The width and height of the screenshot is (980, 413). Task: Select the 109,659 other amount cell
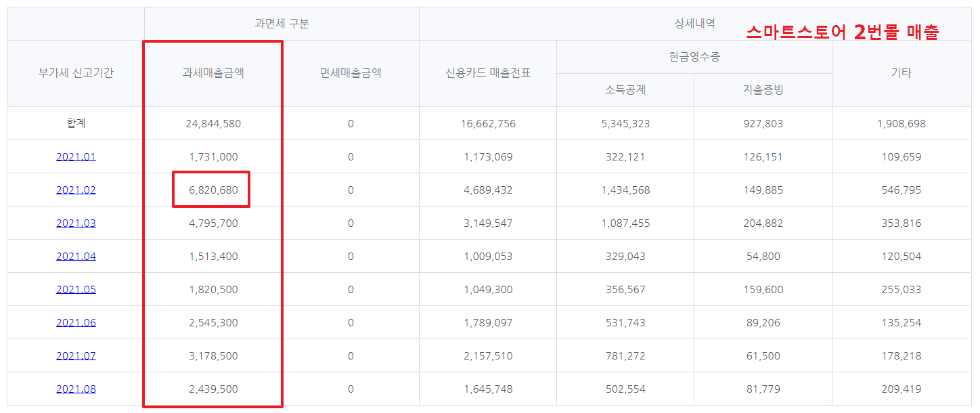[x=901, y=157]
